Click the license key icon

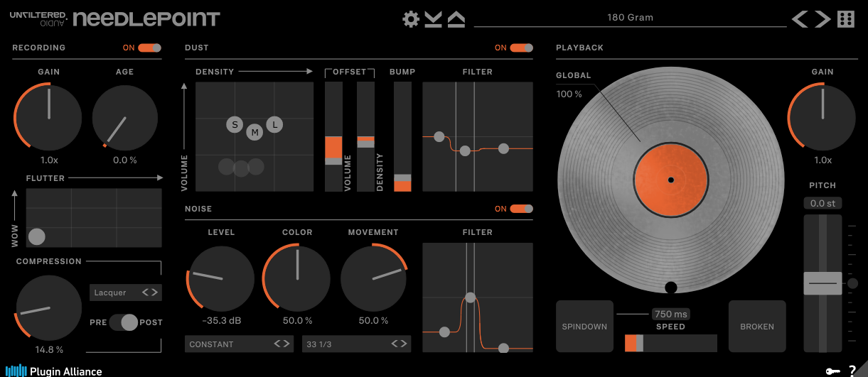[831, 371]
